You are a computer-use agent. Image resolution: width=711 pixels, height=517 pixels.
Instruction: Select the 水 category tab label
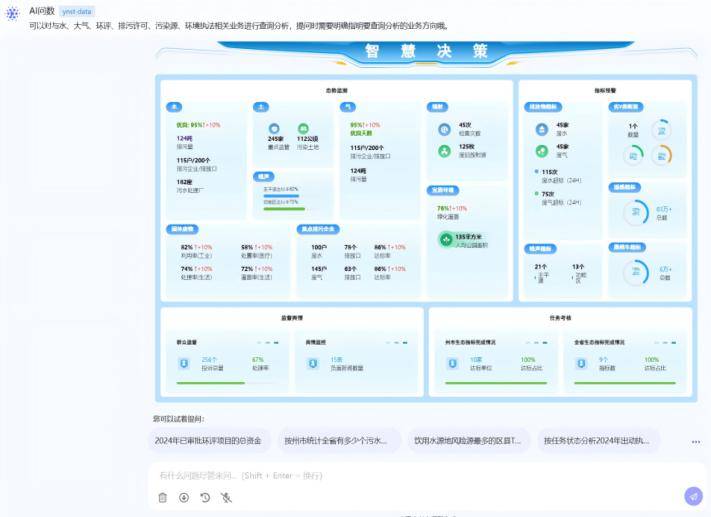point(175,106)
